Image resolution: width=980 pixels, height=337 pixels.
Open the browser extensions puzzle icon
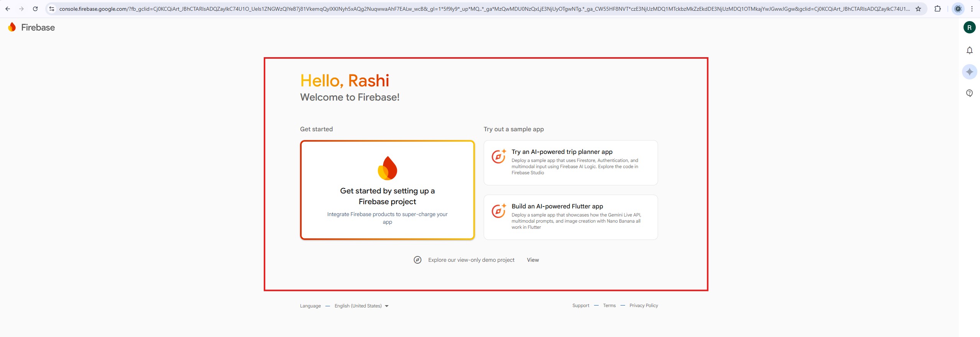click(x=937, y=9)
